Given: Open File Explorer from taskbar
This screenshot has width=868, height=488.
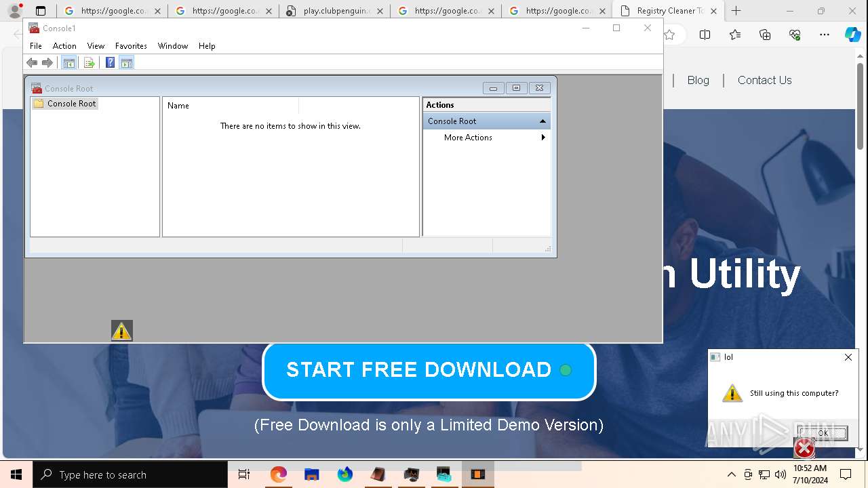Looking at the screenshot, I should (311, 474).
